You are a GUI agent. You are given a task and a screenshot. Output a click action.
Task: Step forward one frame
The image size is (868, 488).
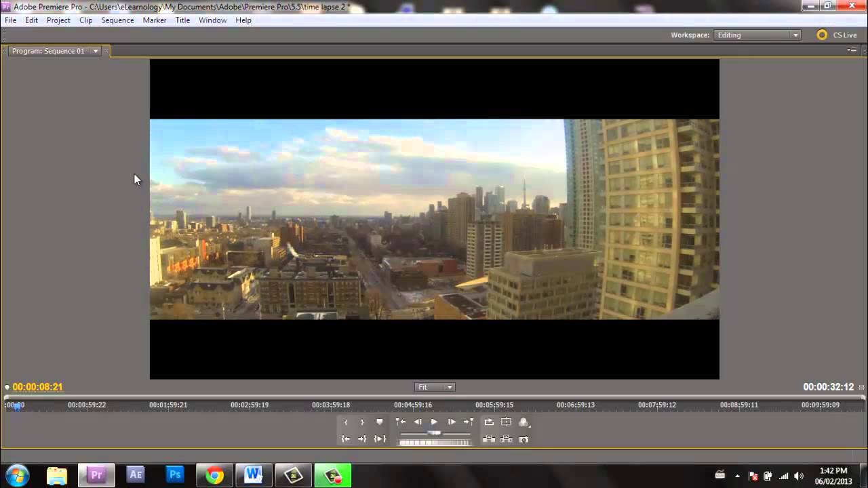(452, 422)
